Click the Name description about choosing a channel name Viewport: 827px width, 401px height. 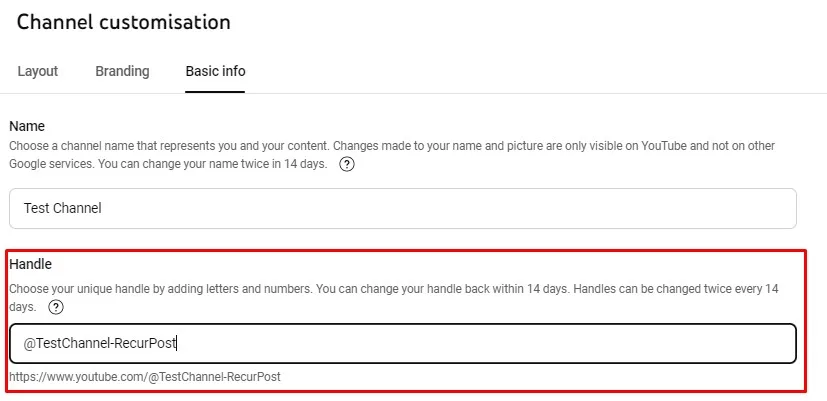(392, 155)
